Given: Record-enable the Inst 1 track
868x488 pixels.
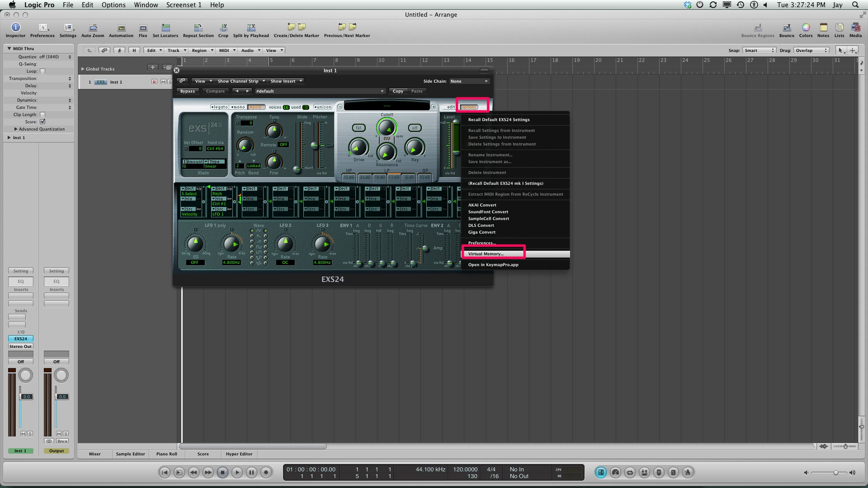Looking at the screenshot, I should [154, 82].
